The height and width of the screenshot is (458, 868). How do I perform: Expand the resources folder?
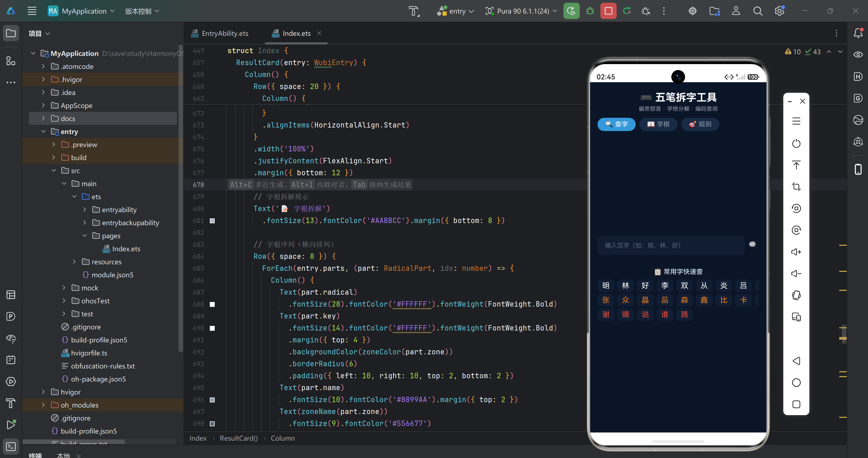tap(74, 262)
